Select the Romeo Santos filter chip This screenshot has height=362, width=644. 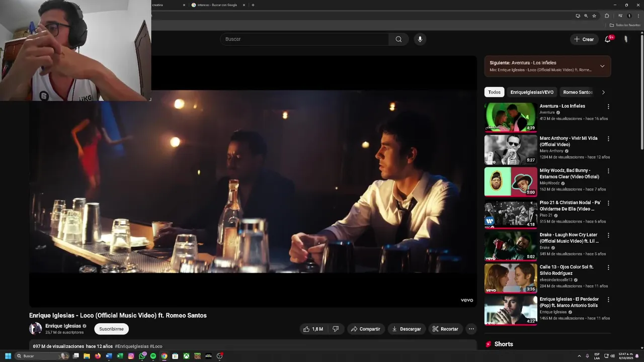(578, 92)
